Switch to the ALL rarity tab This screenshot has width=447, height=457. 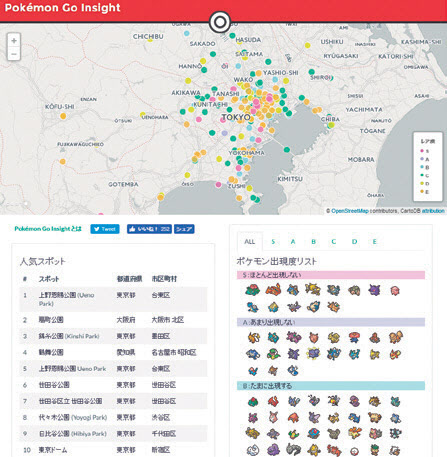pyautogui.click(x=250, y=242)
